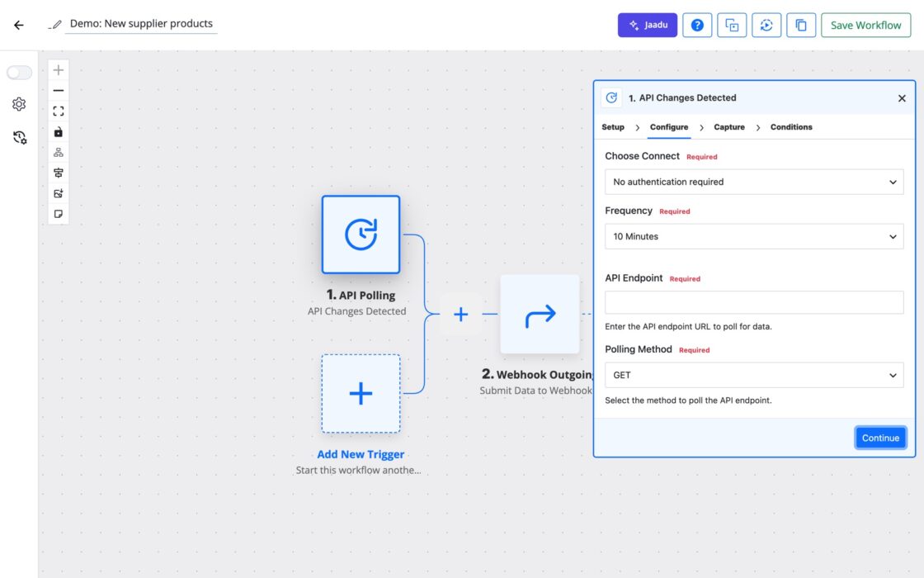This screenshot has height=578, width=924.
Task: Click the Continue button
Action: 880,438
